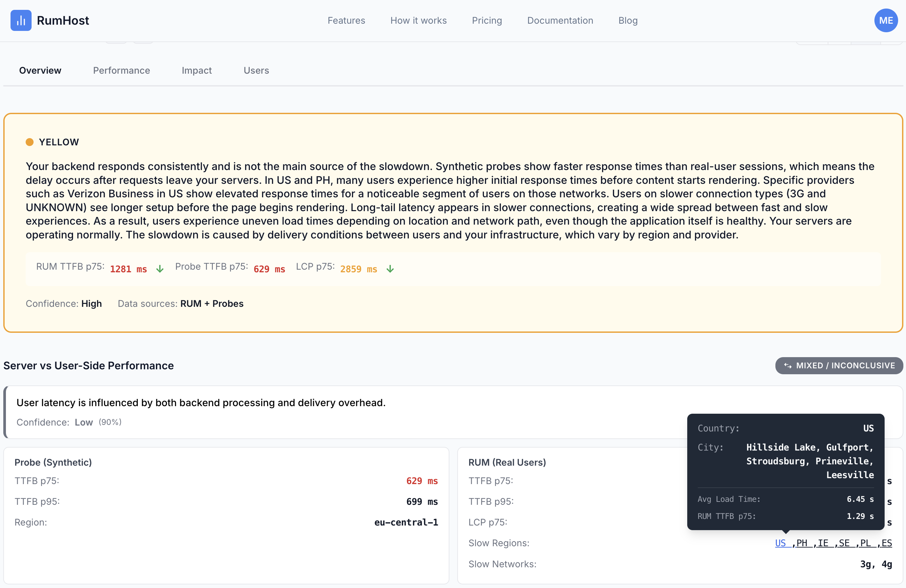Click the PH slow region link
906x588 pixels.
click(x=802, y=543)
